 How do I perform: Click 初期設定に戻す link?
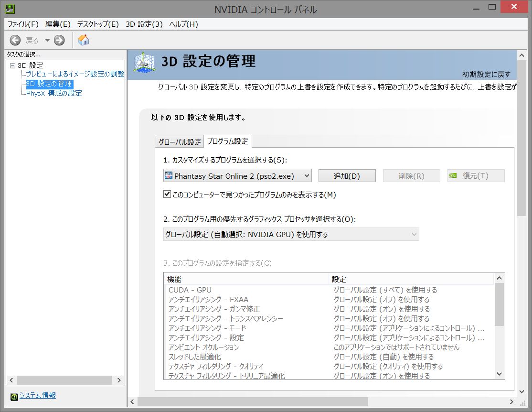click(x=486, y=75)
